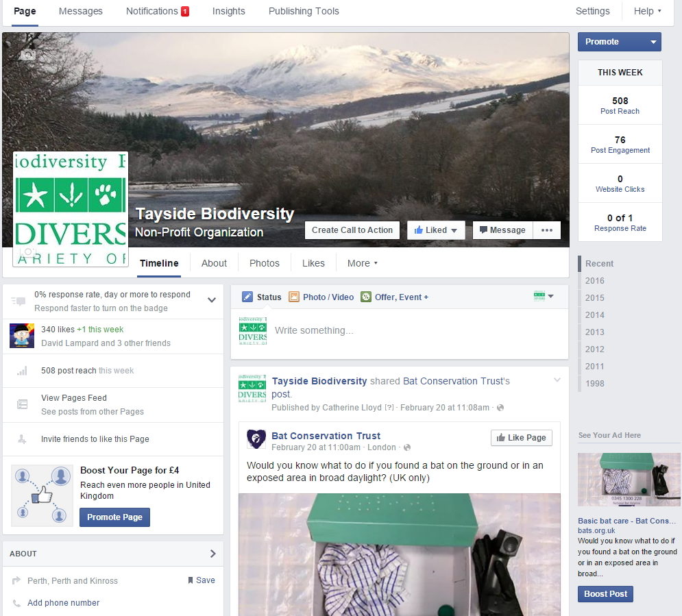Click the invite friends person icon
This screenshot has width=682, height=616.
coord(22,439)
